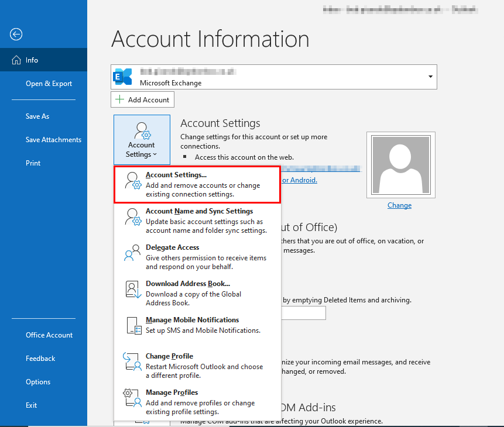Screen dimensions: 504x427
Task: Click the Manage Mobile Notifications phone icon
Action: click(133, 326)
